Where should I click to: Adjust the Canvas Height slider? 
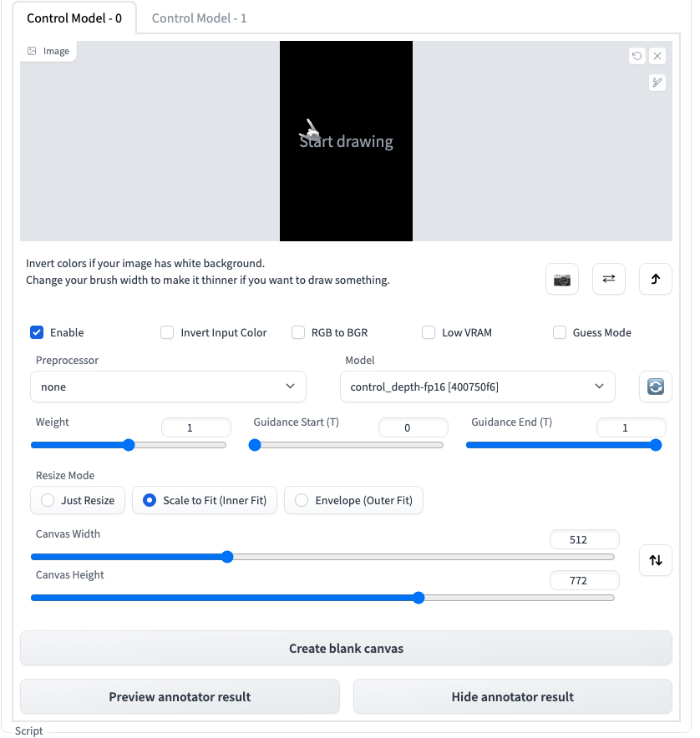tap(322, 598)
